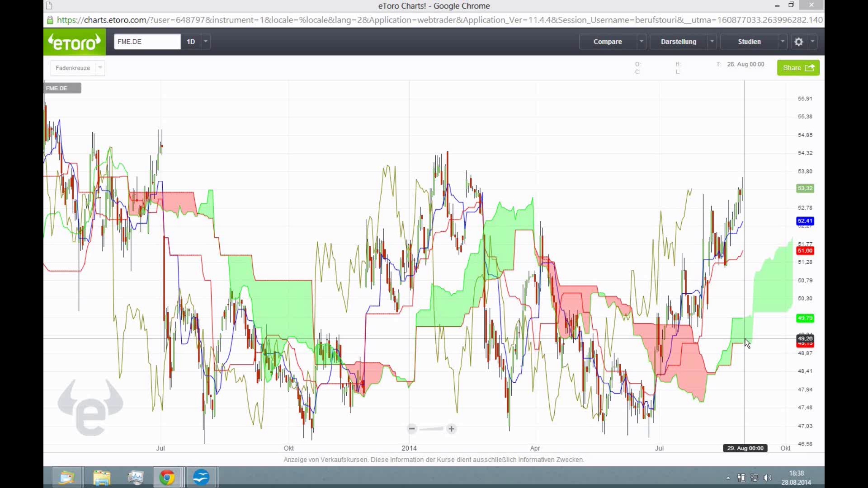
Task: Click the page icon in Chrome title bar
Action: coord(49,6)
